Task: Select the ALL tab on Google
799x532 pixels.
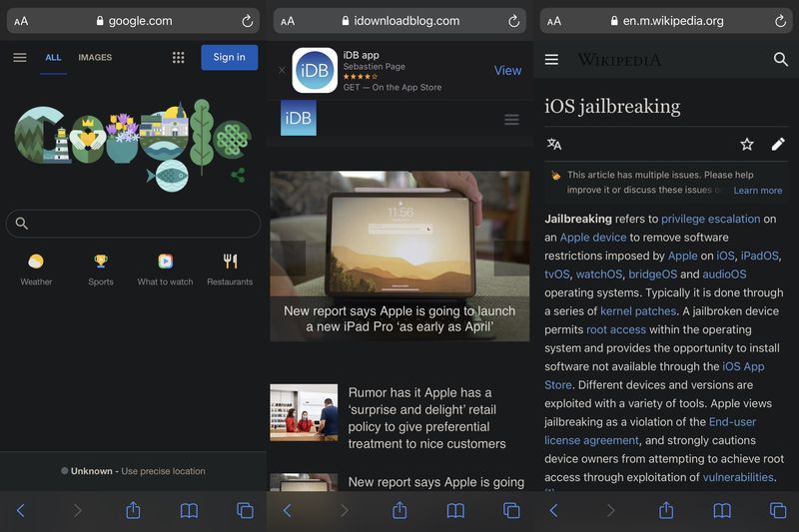Action: click(x=53, y=58)
